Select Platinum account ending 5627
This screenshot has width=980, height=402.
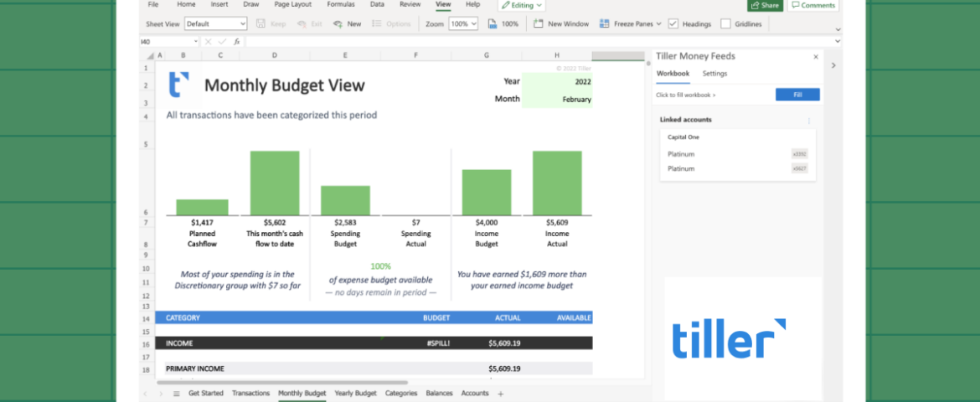pyautogui.click(x=737, y=168)
